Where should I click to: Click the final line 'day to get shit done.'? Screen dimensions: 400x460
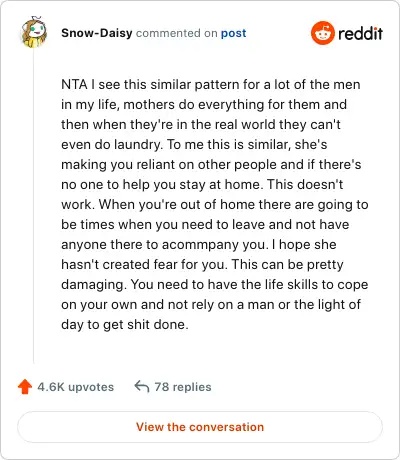point(125,325)
